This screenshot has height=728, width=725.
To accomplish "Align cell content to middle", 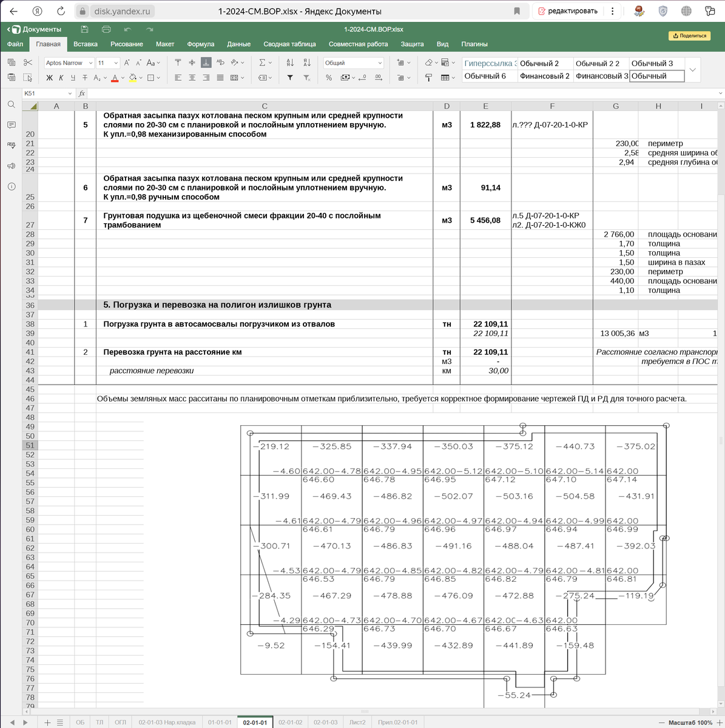I will 192,62.
